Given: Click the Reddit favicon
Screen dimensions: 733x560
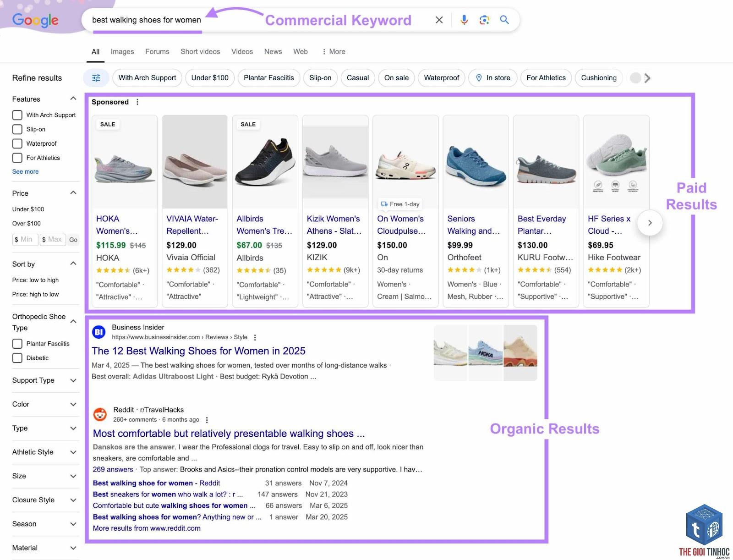Looking at the screenshot, I should [x=100, y=414].
